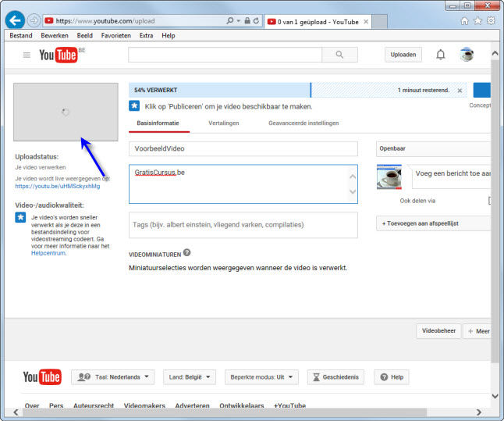Click the address bar URL
The height and width of the screenshot is (421, 504).
105,21
